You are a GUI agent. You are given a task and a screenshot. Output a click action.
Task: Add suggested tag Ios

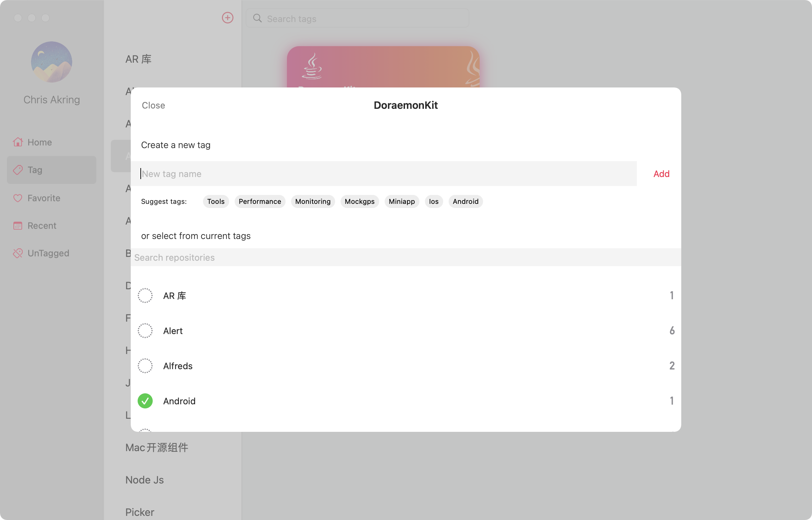point(434,201)
